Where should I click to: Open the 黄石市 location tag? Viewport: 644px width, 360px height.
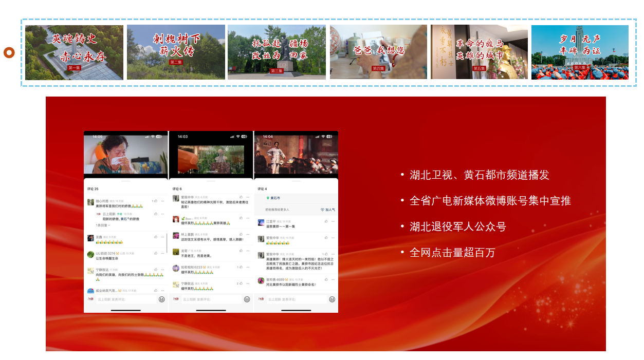pyautogui.click(x=273, y=198)
